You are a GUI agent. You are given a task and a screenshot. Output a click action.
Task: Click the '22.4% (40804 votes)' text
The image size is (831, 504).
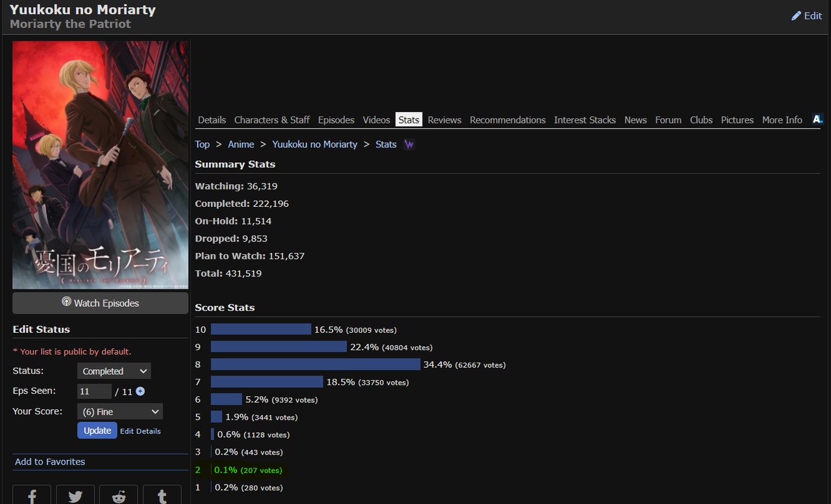(x=391, y=347)
